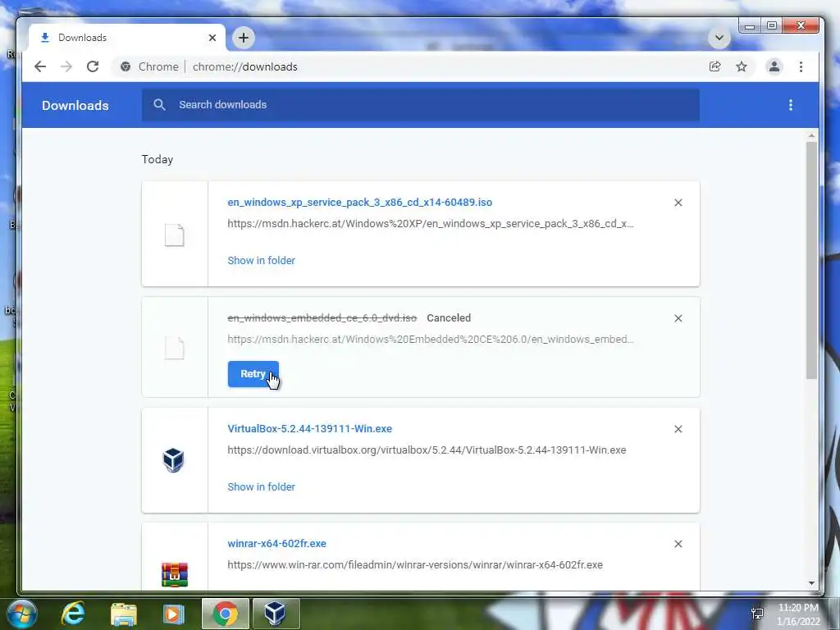Open the Windows Start orb

[x=21, y=614]
